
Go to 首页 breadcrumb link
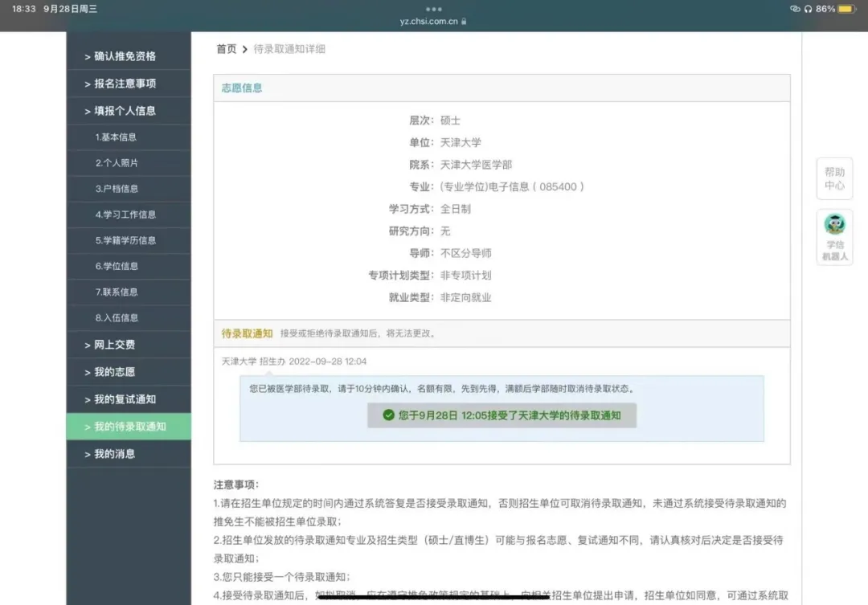226,49
